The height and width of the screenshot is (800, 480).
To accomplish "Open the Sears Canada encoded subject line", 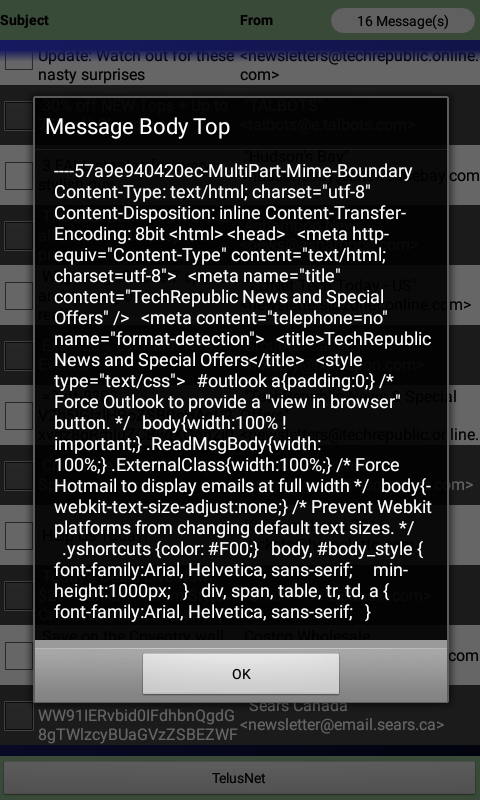I will (x=138, y=724).
